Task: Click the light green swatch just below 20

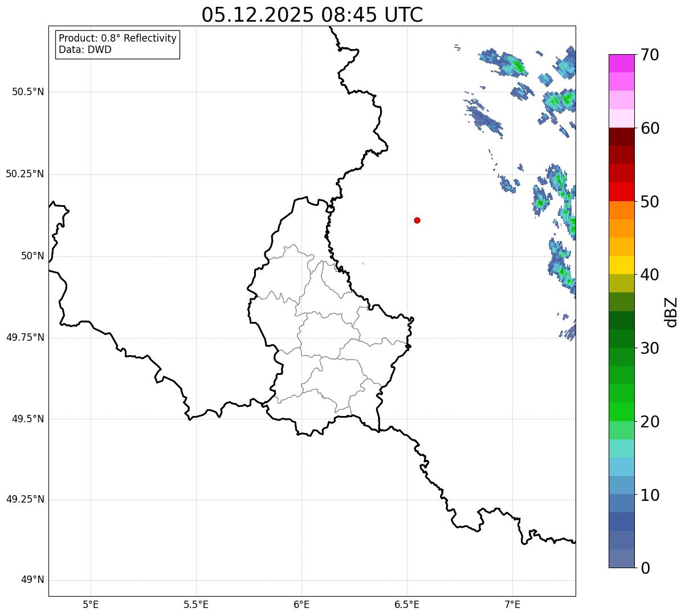Action: click(x=621, y=430)
